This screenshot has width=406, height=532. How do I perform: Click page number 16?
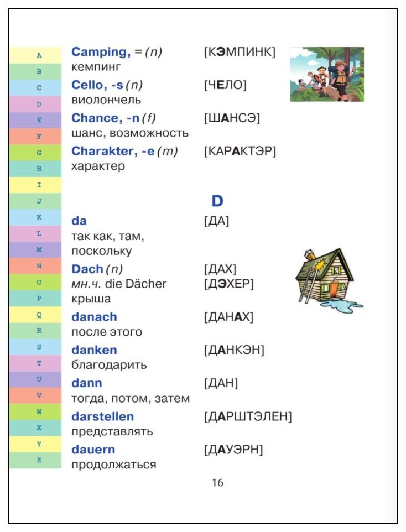click(x=217, y=482)
